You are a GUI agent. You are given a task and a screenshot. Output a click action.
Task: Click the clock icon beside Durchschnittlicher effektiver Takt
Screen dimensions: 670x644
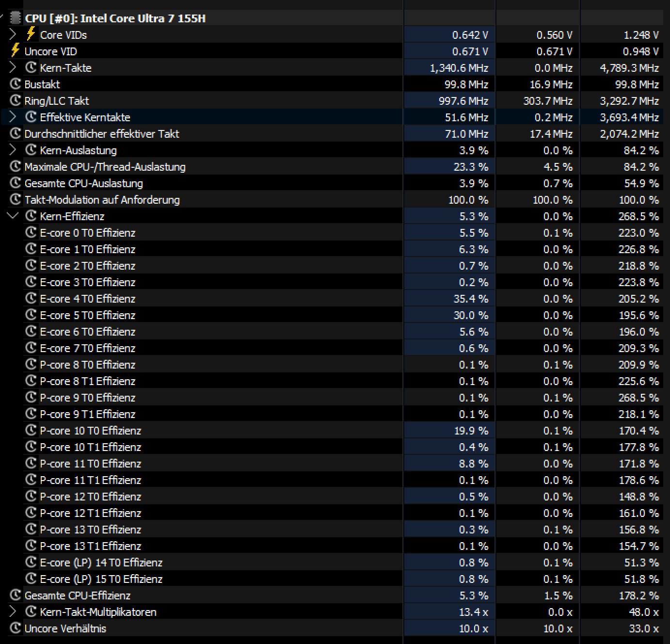point(15,133)
